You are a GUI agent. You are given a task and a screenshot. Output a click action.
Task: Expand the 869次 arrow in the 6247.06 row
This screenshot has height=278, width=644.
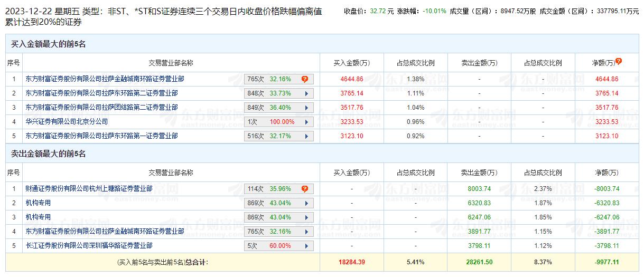[306, 217]
